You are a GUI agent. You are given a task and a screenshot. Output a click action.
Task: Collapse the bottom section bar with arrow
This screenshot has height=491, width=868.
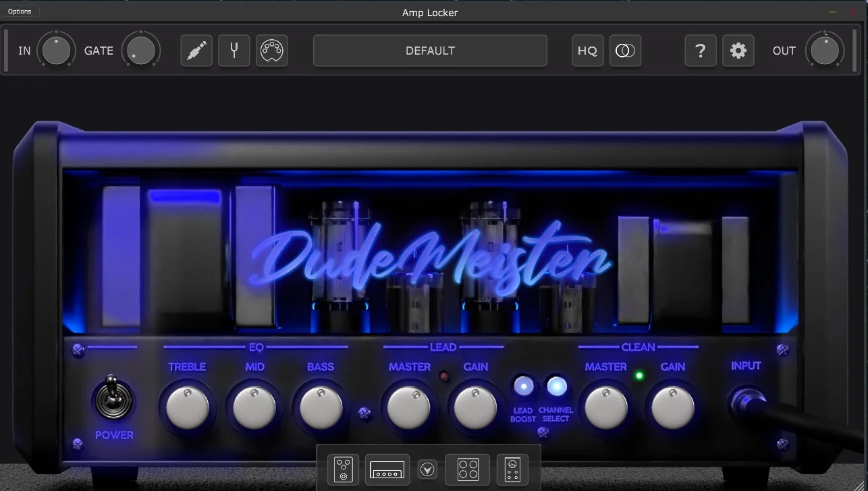coord(427,468)
